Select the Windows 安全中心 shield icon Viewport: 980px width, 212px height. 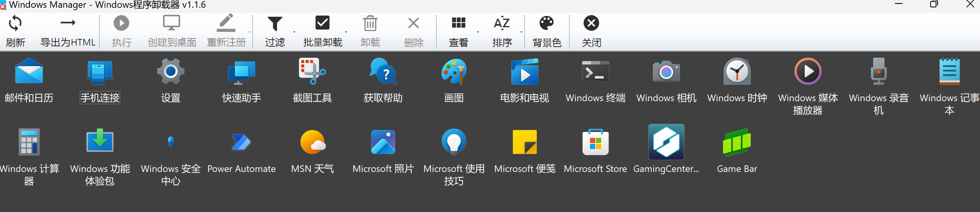(x=171, y=142)
